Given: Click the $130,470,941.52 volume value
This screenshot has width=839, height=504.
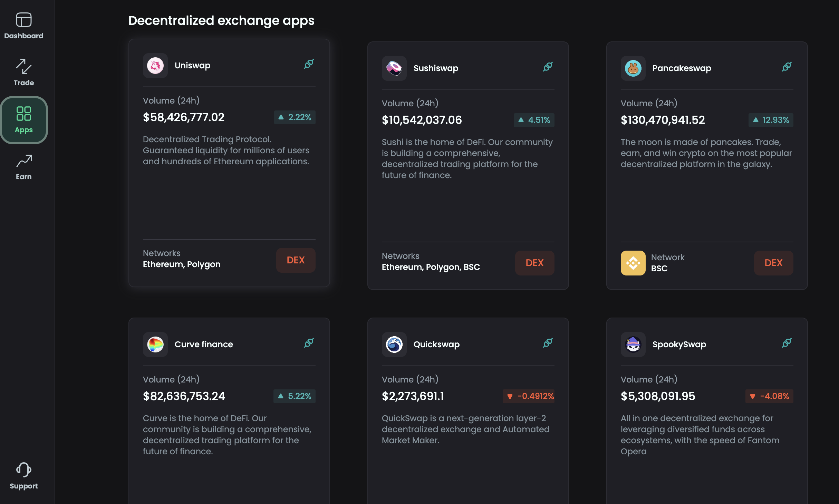Looking at the screenshot, I should tap(663, 120).
